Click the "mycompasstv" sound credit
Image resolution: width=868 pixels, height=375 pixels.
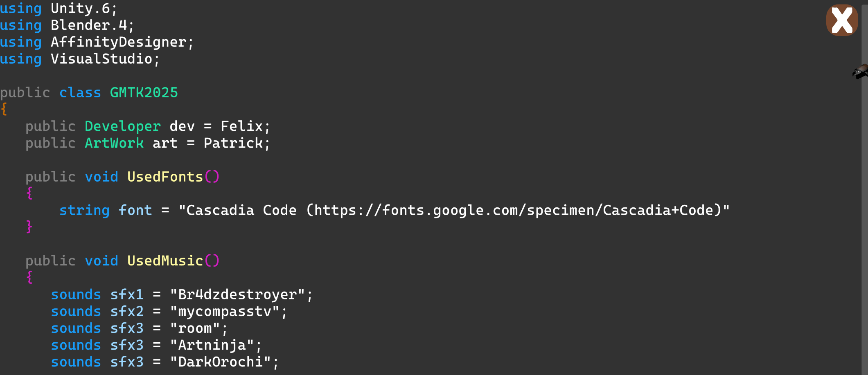pos(225,312)
